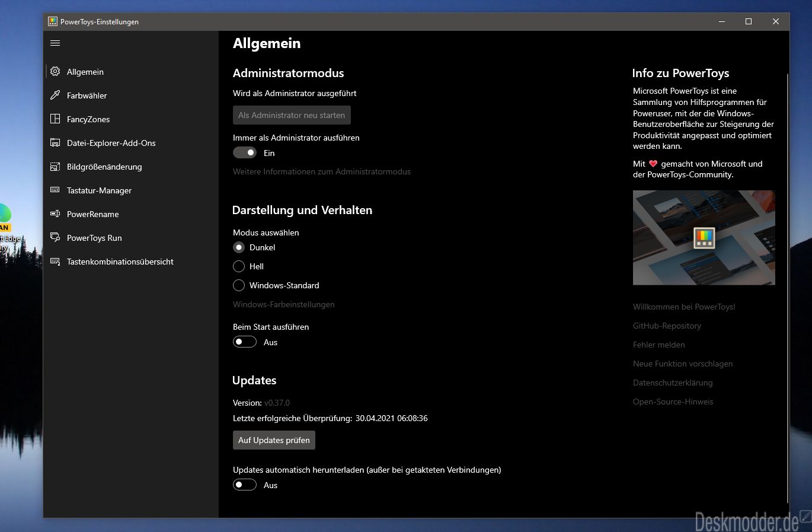This screenshot has height=532, width=812.
Task: Click the Updates section heading
Action: tap(254, 380)
